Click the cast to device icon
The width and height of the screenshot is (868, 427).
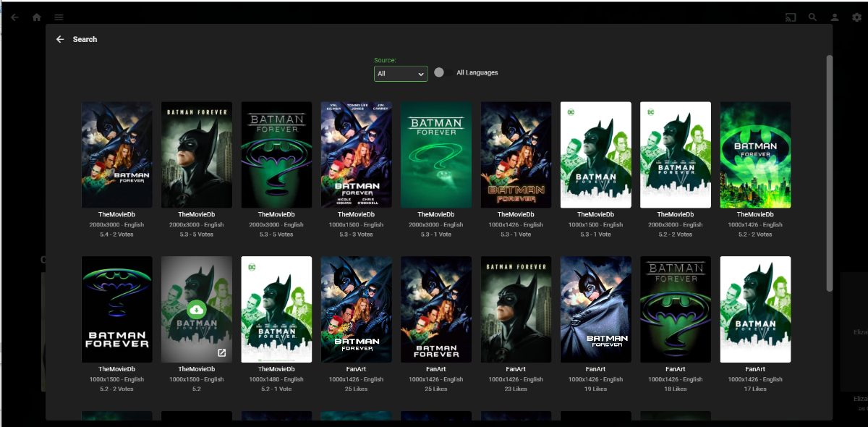791,17
